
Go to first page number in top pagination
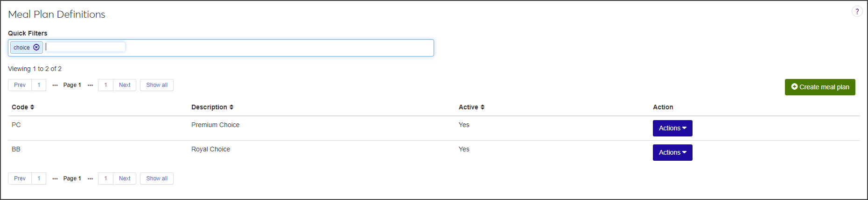click(x=39, y=85)
